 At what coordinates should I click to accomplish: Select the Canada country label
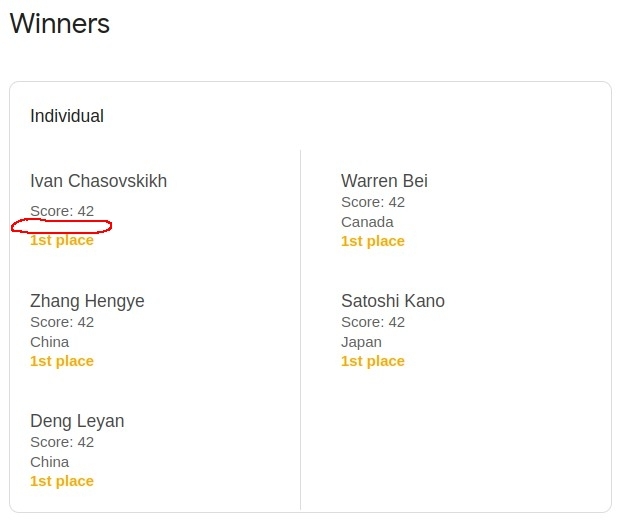coord(367,222)
